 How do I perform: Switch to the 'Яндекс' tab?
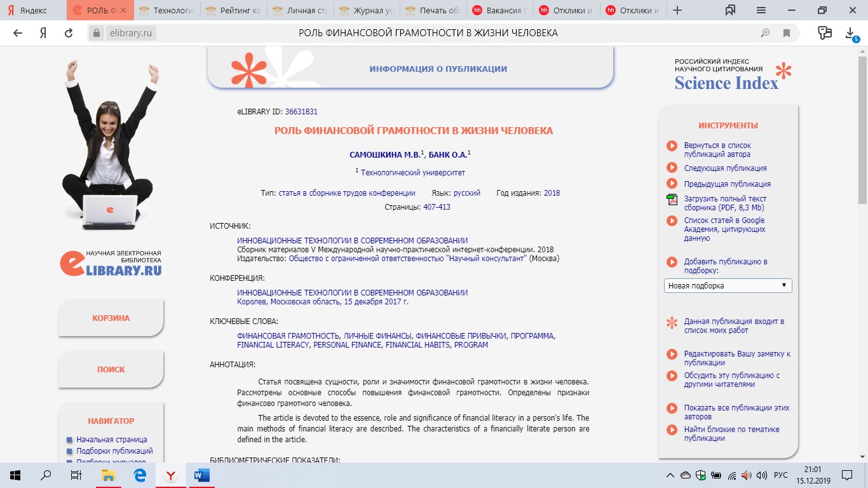(33, 10)
